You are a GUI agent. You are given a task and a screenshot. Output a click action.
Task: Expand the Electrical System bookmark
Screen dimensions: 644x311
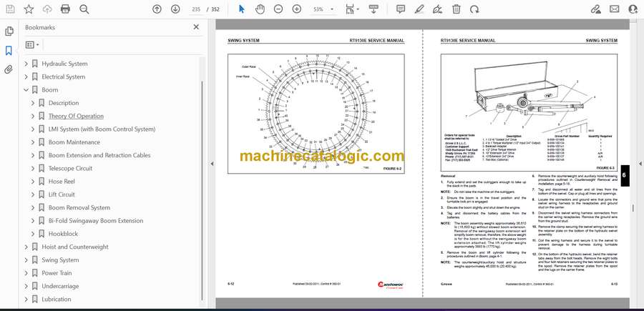26,77
